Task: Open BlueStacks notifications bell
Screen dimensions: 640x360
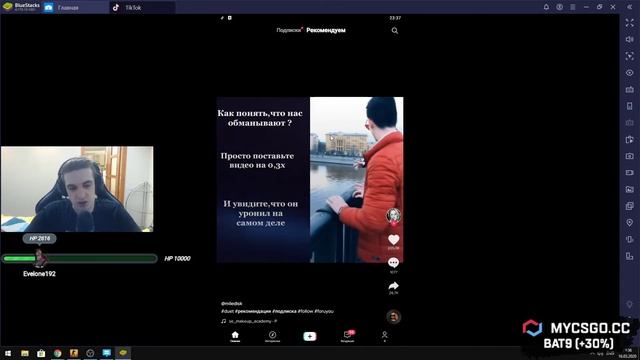Action: tap(546, 7)
